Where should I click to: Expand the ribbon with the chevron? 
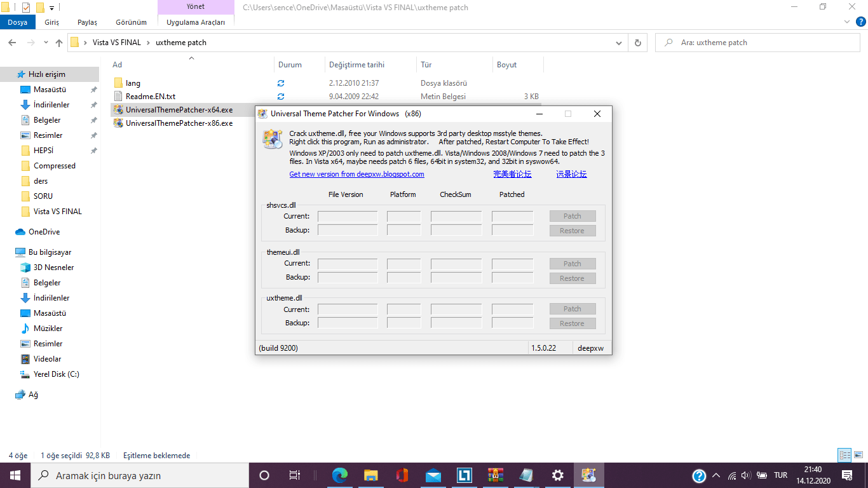tap(846, 22)
